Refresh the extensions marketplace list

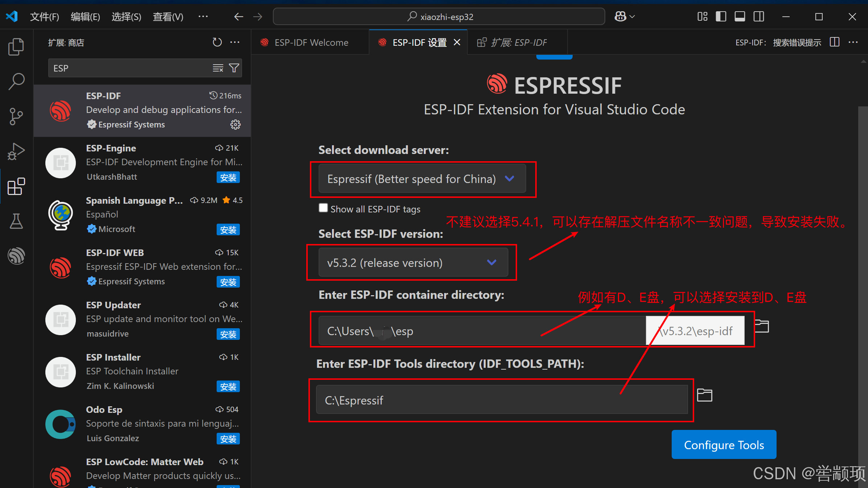click(217, 42)
